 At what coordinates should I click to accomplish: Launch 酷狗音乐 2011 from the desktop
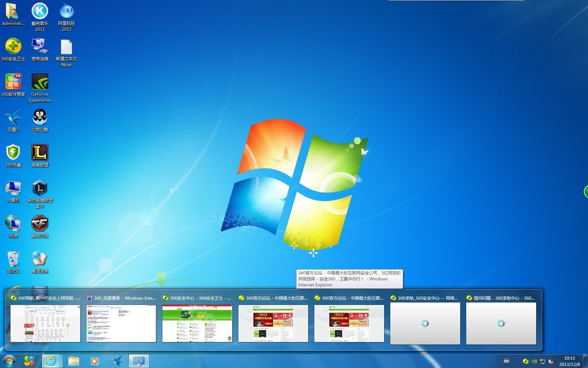(x=40, y=11)
